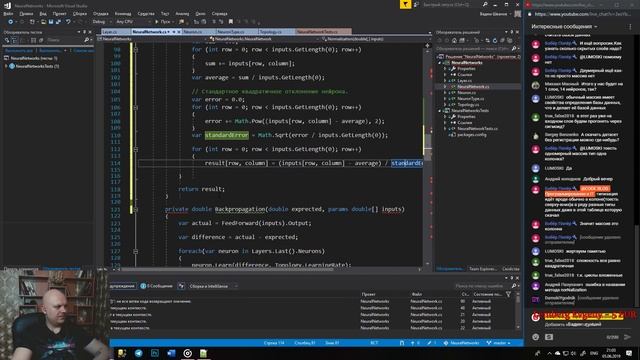640x360 pixels.
Task: Select Layer.cs in Solution Explorer
Action: coord(464,80)
